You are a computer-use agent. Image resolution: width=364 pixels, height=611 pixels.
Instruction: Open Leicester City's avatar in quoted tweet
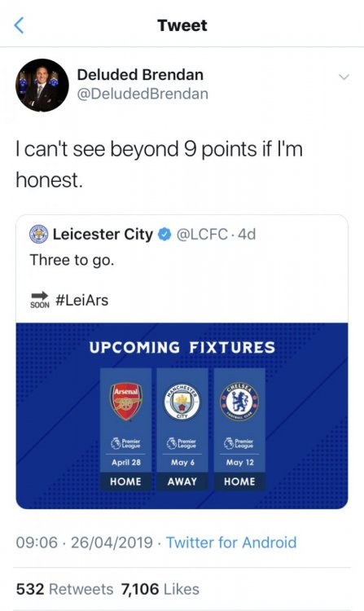(x=38, y=234)
